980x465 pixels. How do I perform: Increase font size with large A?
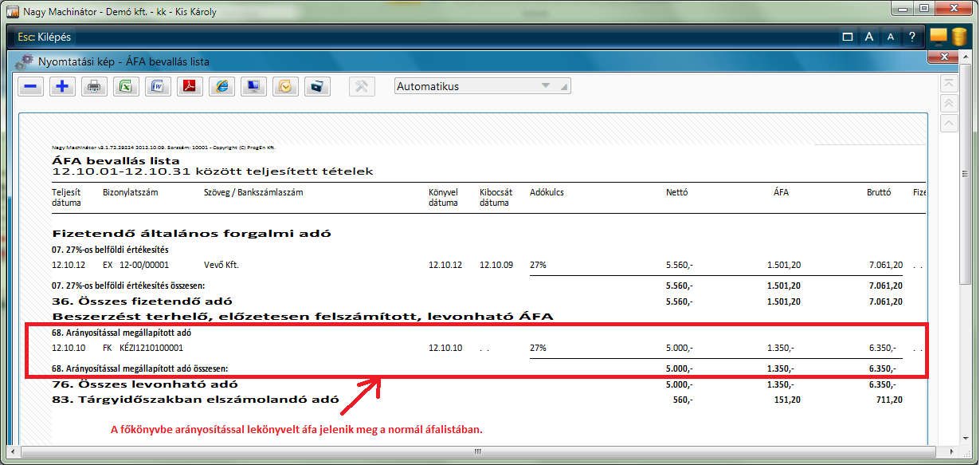click(x=870, y=37)
